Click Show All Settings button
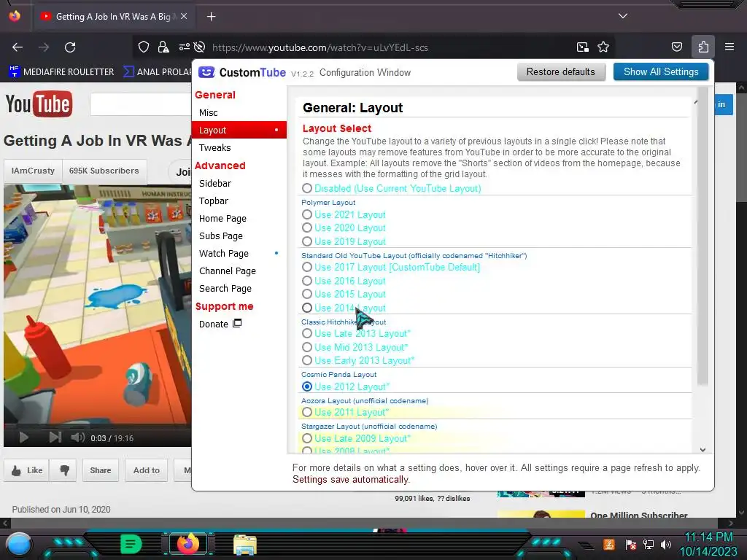The image size is (747, 560). (x=661, y=72)
